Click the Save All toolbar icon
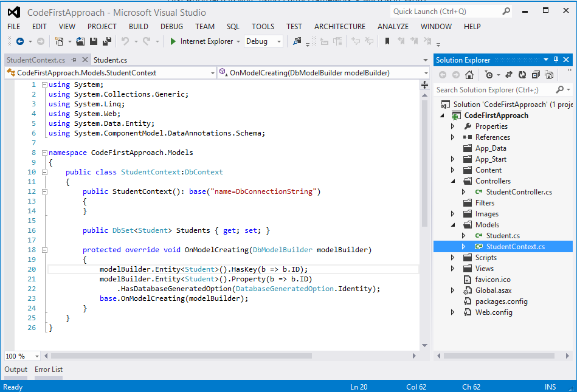The image size is (577, 392). pyautogui.click(x=107, y=41)
